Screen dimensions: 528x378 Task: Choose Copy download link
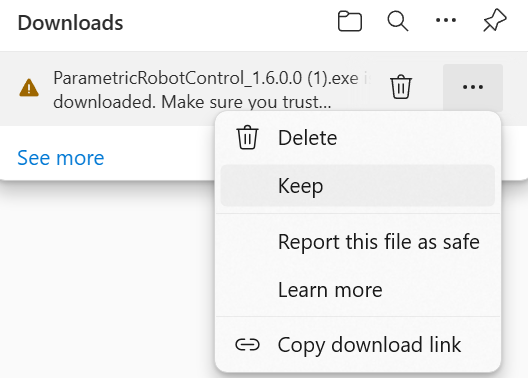point(358,345)
